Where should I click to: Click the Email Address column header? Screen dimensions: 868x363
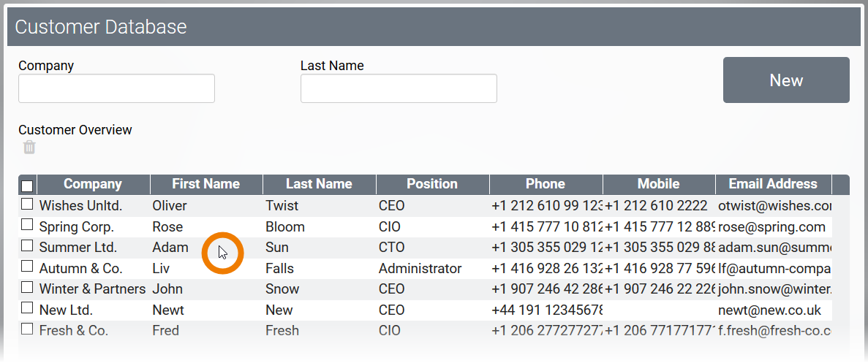coord(773,184)
